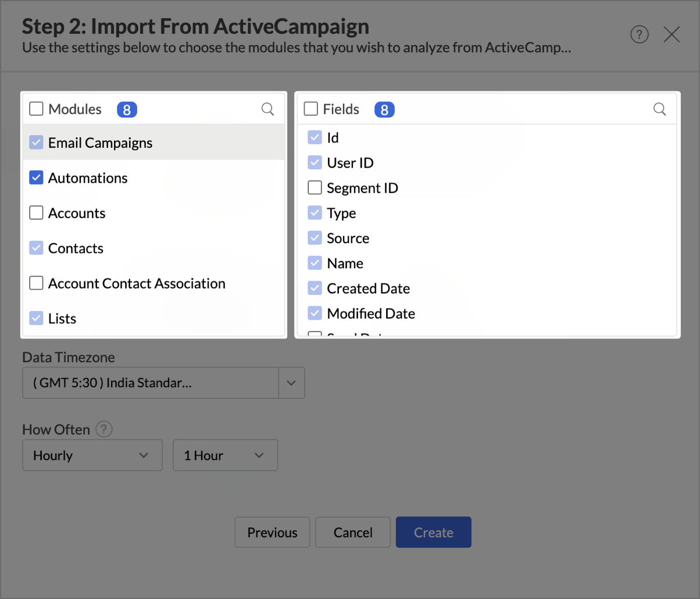This screenshot has height=599, width=700.
Task: Click the Cancel button
Action: tap(353, 532)
